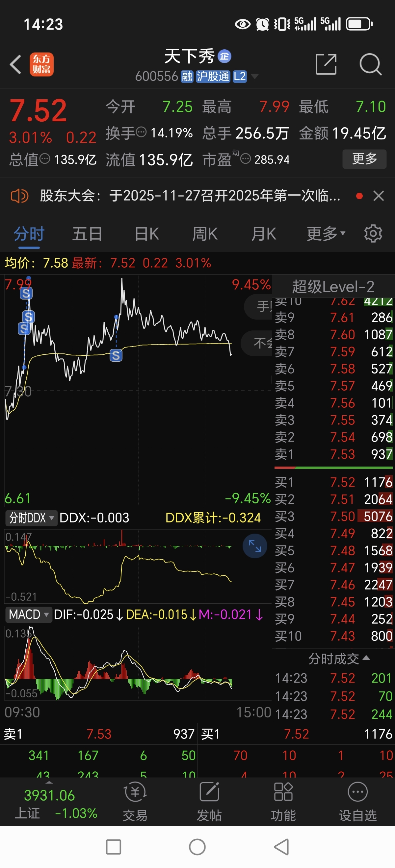395x868 pixels.
Task: Tap the back arrow icon
Action: pyautogui.click(x=15, y=64)
